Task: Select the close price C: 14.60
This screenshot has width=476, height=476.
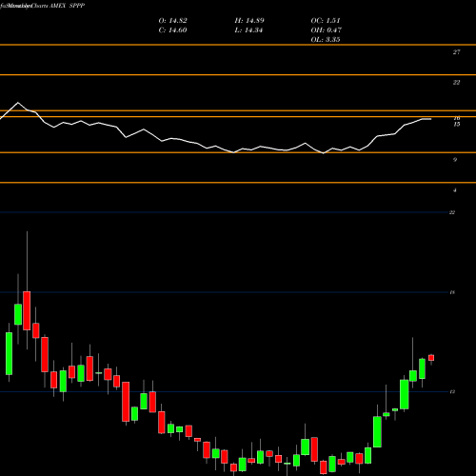Action: click(x=172, y=30)
